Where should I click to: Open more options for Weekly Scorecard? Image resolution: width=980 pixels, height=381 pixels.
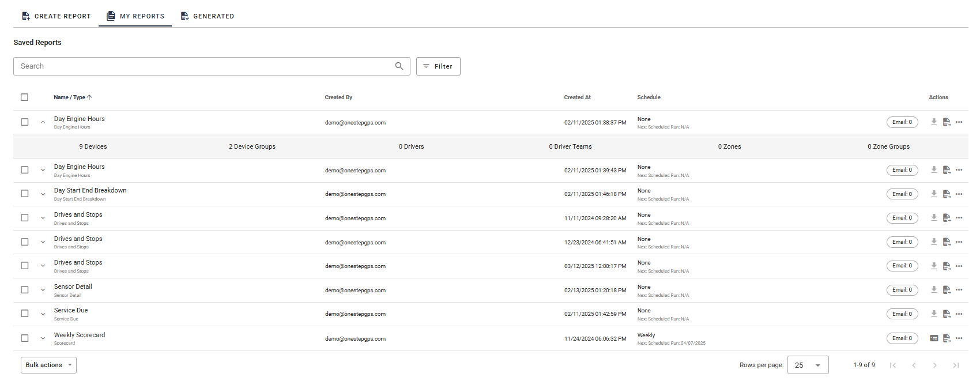click(959, 338)
